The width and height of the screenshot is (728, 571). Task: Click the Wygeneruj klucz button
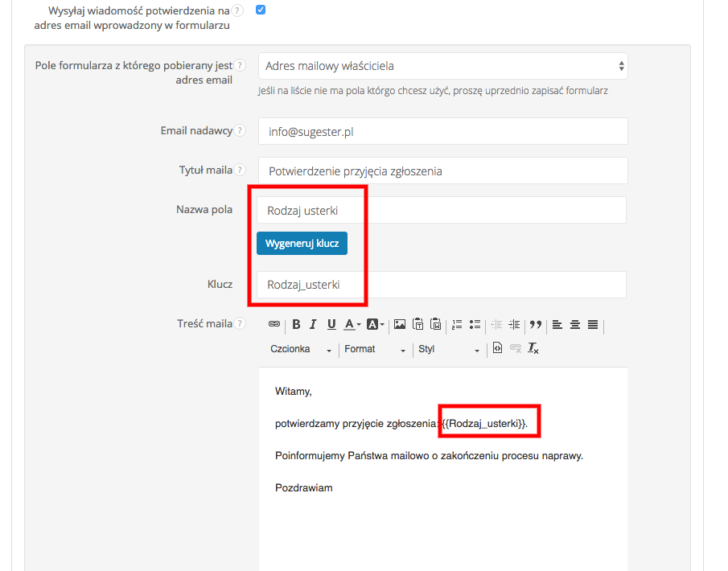click(x=302, y=243)
